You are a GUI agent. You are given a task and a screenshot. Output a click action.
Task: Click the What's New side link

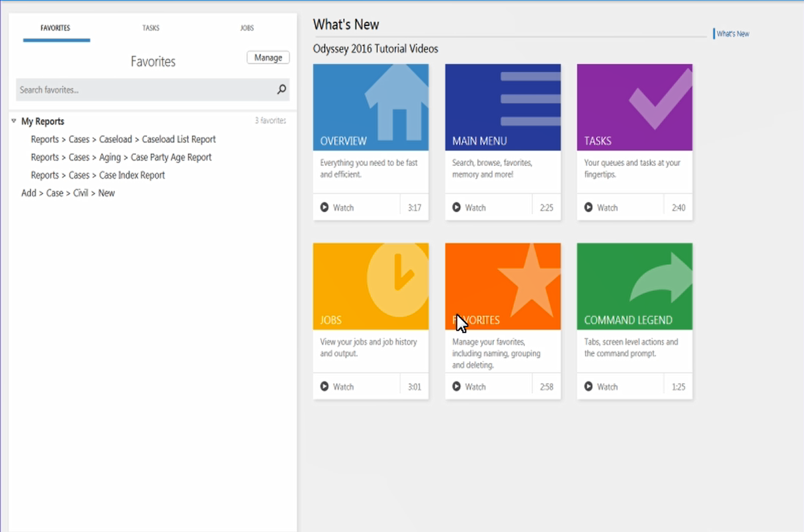coord(733,34)
